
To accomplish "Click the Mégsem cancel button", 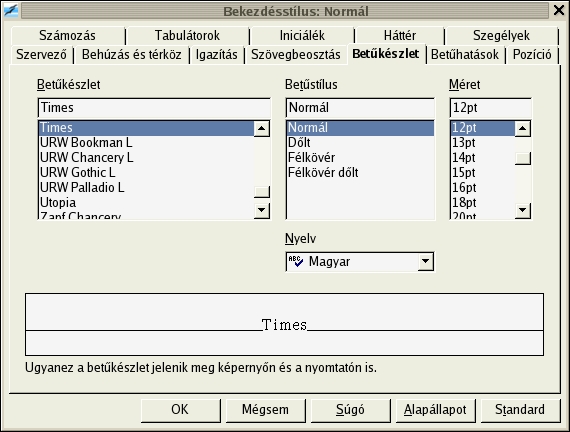I will 265,410.
